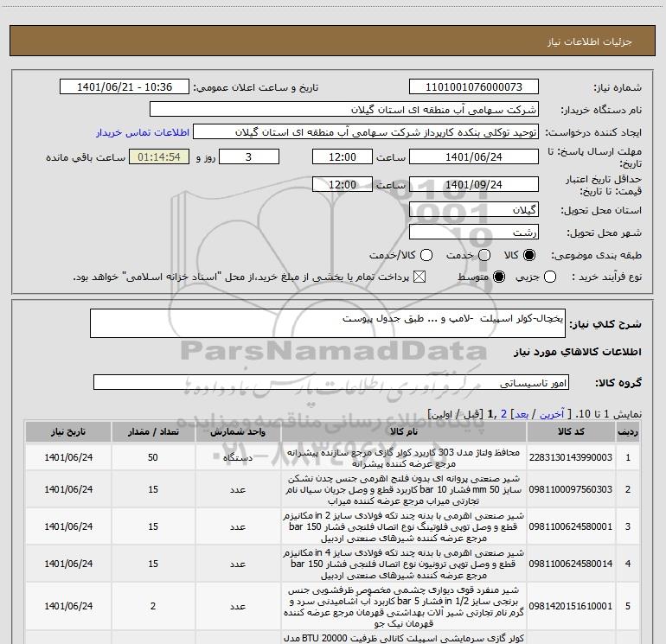Click the شماره نیاز number field
Viewport: 666px width, 644px height.
pyautogui.click(x=474, y=87)
